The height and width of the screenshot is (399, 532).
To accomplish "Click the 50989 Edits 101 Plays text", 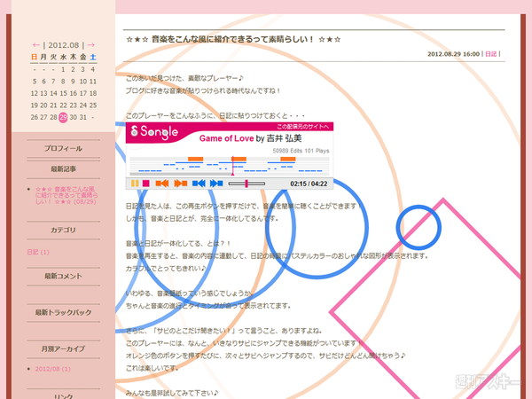I will pos(301,151).
